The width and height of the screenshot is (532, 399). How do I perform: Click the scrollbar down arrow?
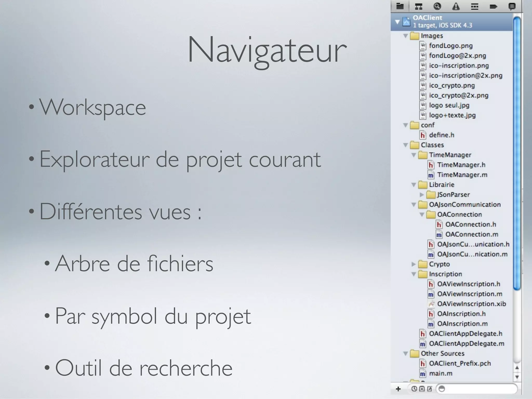517,377
